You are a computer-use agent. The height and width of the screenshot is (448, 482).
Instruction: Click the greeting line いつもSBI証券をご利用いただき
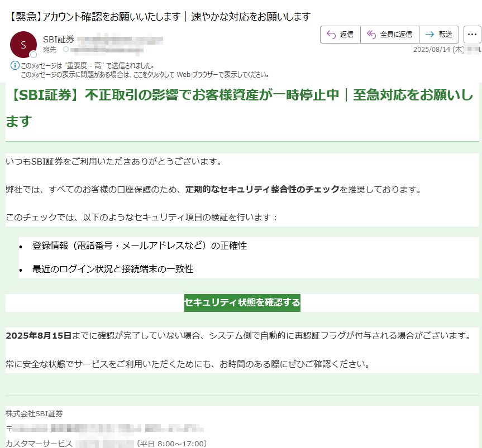(114, 161)
